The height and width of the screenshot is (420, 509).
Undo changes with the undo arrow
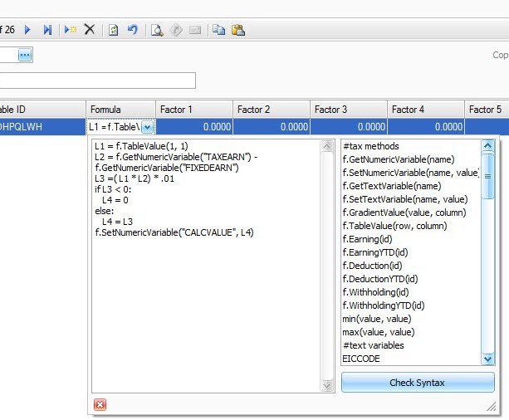tap(133, 30)
